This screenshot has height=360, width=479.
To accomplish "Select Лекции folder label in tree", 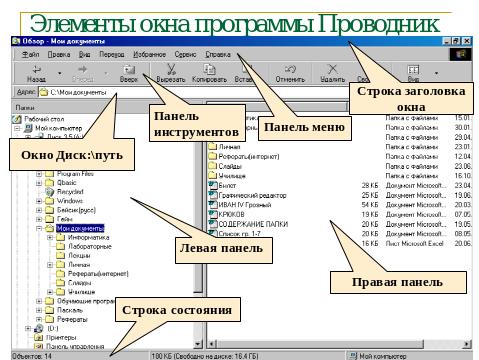I will click(79, 255).
